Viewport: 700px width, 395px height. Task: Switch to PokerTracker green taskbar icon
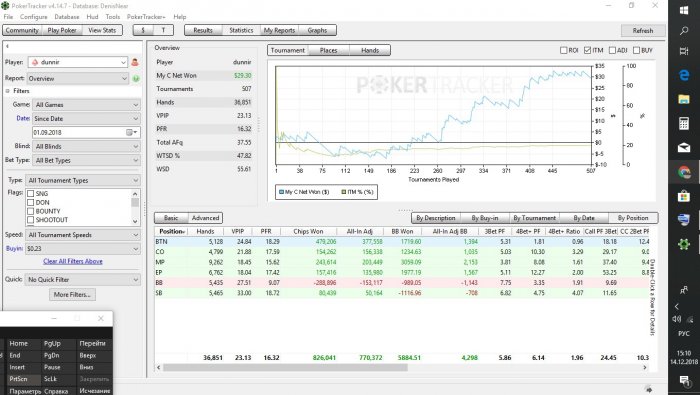click(x=683, y=244)
